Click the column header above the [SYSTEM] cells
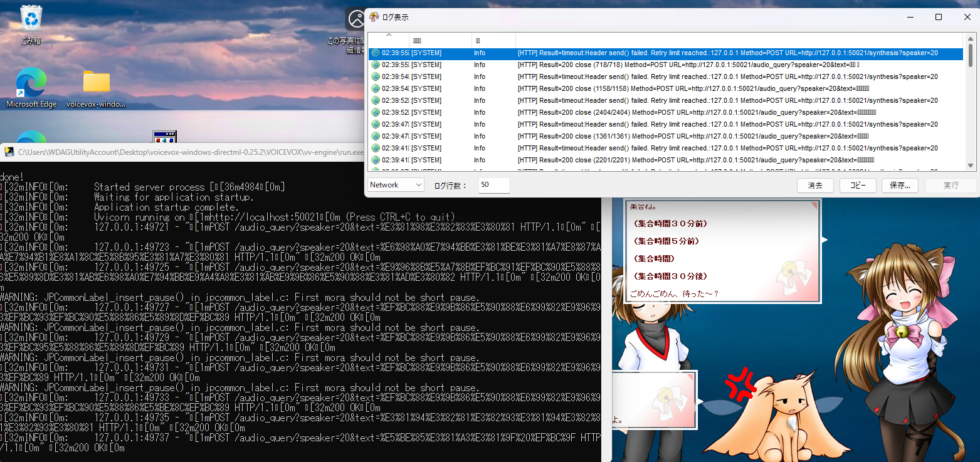Viewport: 980px width, 462px height. 440,40
